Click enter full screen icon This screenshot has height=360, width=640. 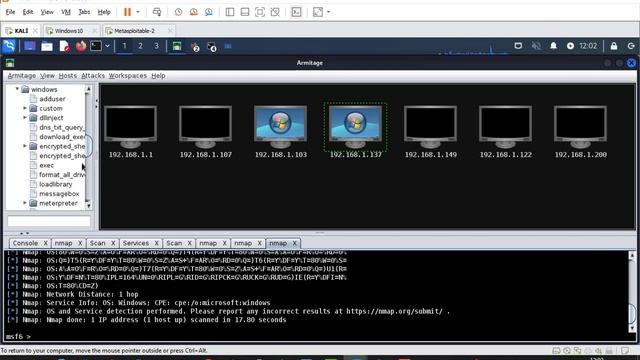(318, 12)
